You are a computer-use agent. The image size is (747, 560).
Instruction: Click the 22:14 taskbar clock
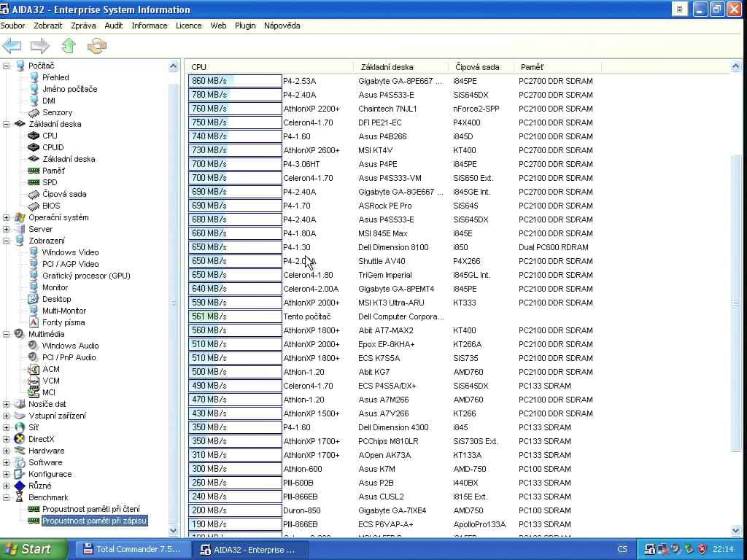723,550
